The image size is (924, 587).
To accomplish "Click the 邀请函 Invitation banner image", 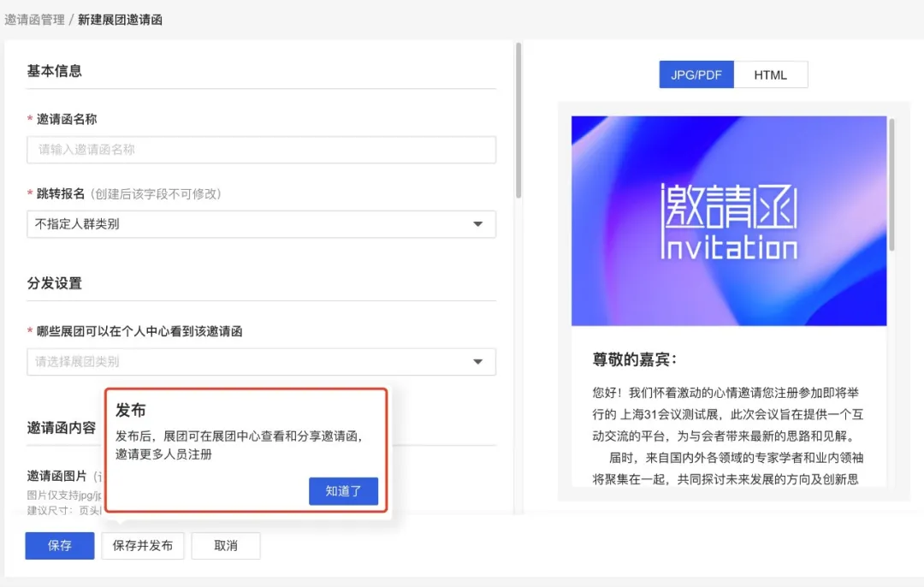I will [728, 221].
